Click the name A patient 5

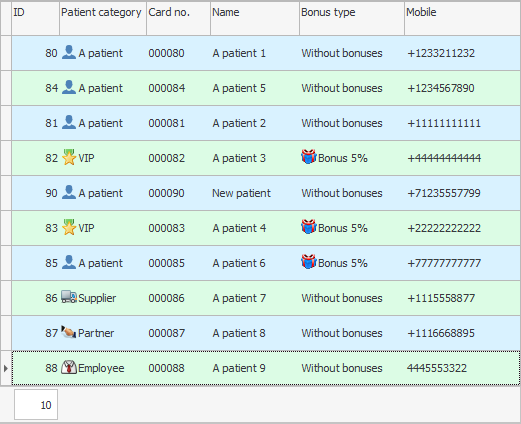coord(239,88)
